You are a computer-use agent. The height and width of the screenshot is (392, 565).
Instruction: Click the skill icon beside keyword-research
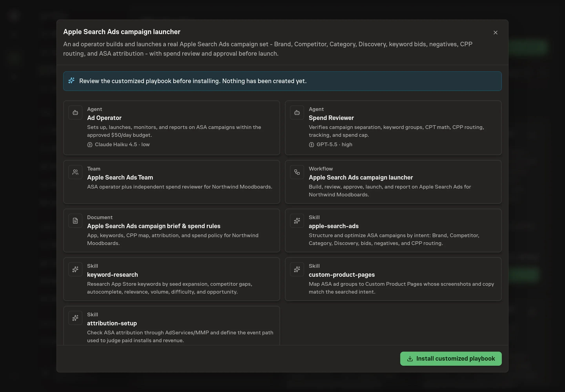(75, 269)
